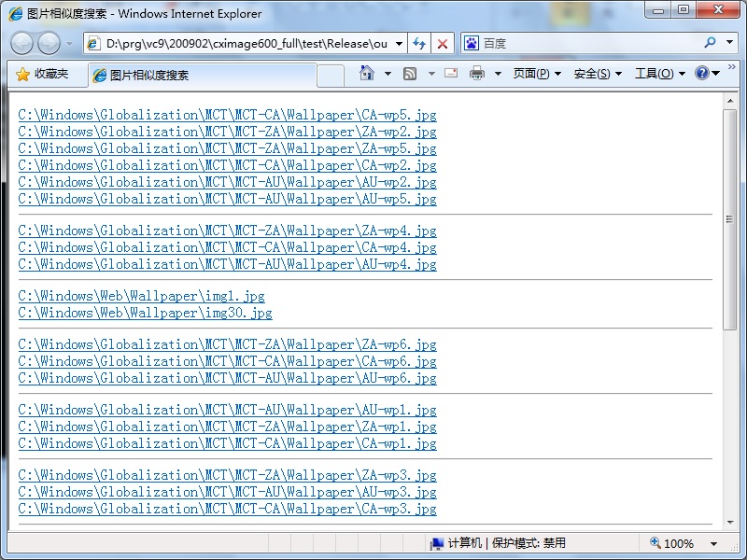Click the 计算机 | 保护模式: 禁用 status zone
Screen dimensions: 747x560
pyautogui.click(x=498, y=543)
